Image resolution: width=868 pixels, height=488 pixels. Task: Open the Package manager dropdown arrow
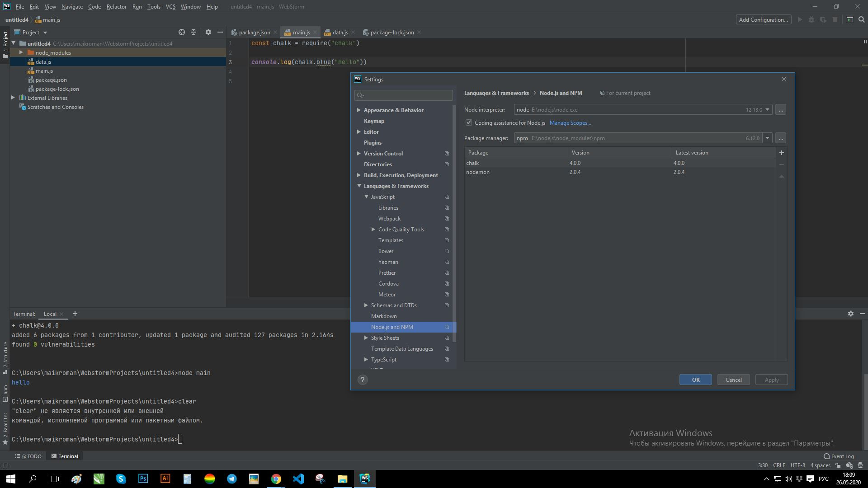pos(767,138)
